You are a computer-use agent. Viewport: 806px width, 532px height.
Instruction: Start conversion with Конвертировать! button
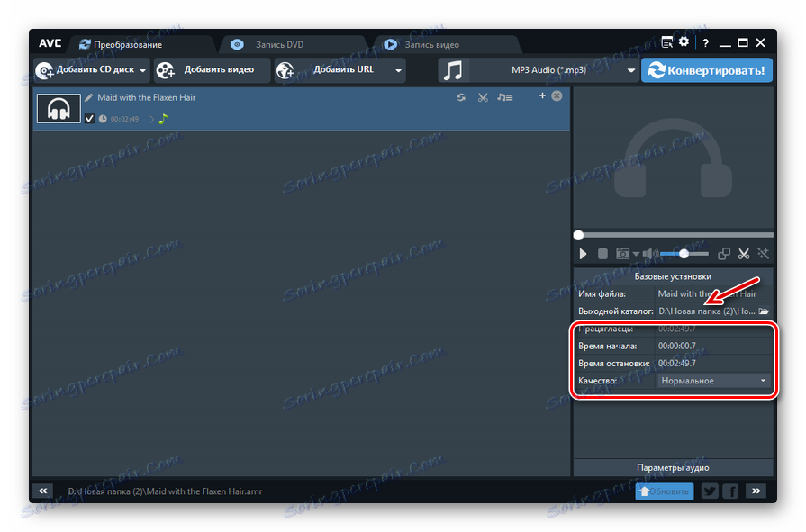click(706, 70)
